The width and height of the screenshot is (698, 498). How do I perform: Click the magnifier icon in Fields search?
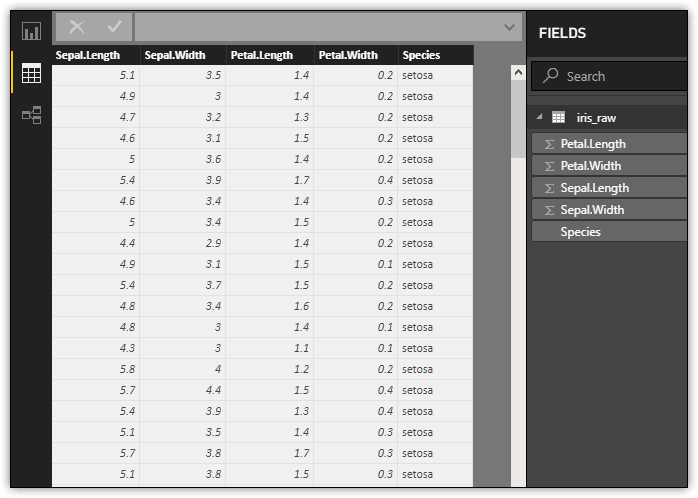pos(551,76)
